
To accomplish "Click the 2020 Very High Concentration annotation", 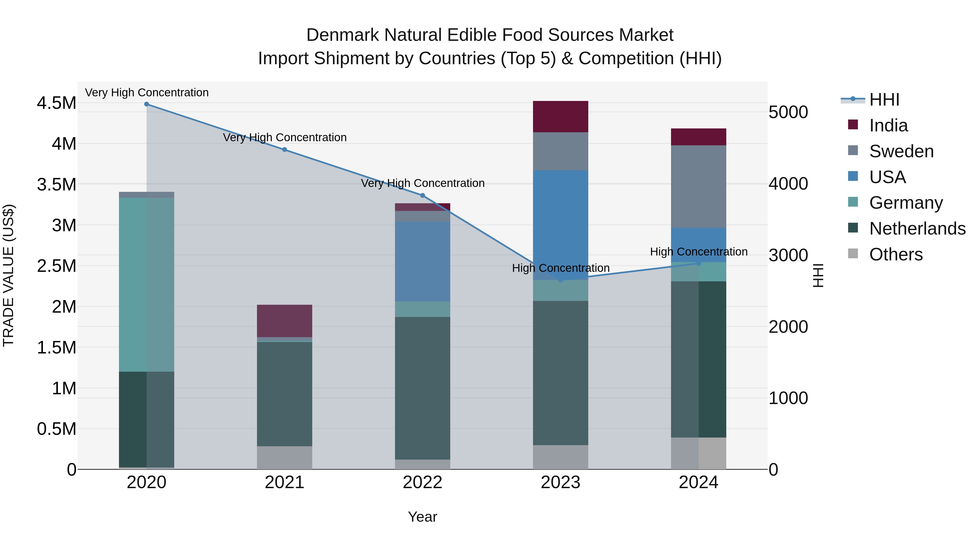I will tap(147, 93).
